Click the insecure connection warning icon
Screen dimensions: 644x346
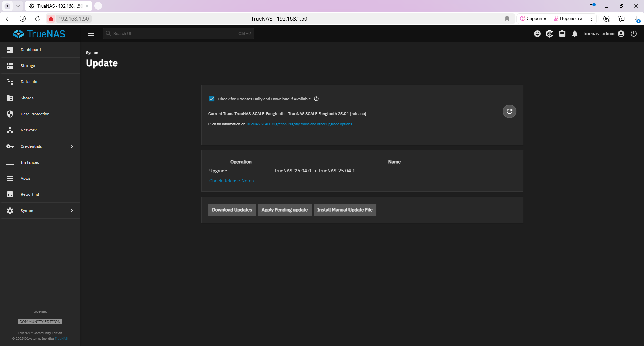coord(51,19)
